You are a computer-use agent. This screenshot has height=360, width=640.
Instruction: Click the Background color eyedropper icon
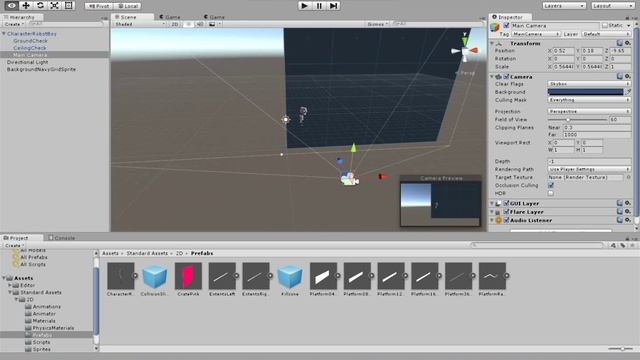(628, 92)
